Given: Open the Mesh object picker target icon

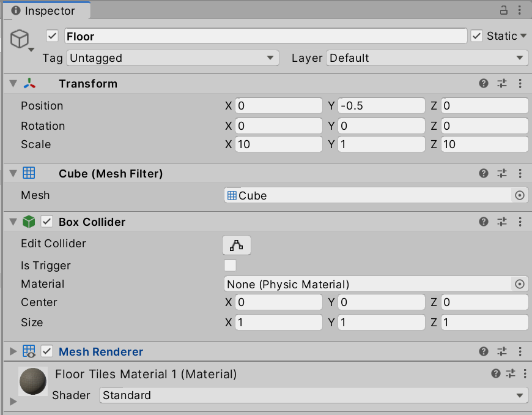Looking at the screenshot, I should [519, 195].
